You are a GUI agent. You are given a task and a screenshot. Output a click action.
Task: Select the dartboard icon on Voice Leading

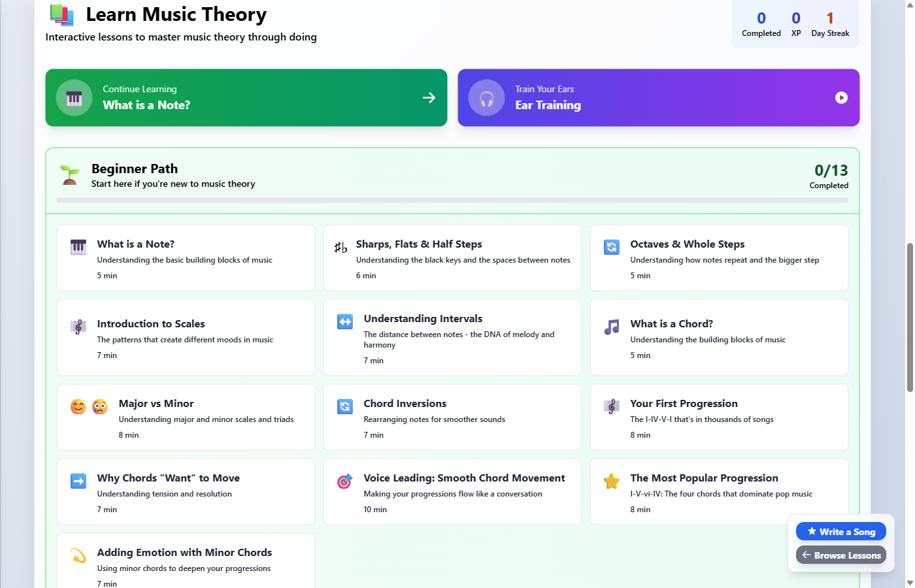coord(344,481)
